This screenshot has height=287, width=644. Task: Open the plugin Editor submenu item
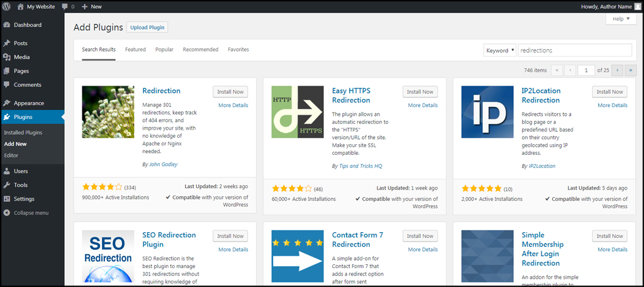click(x=11, y=155)
